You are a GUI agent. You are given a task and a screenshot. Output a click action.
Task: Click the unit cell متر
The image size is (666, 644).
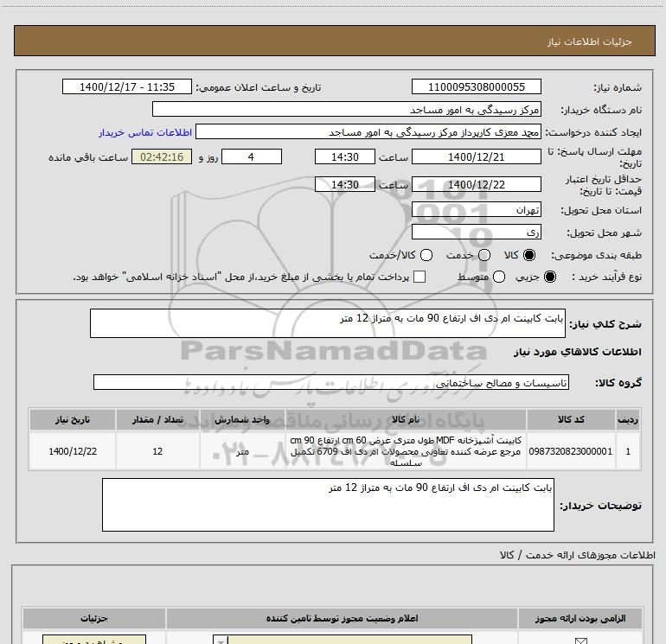(242, 451)
